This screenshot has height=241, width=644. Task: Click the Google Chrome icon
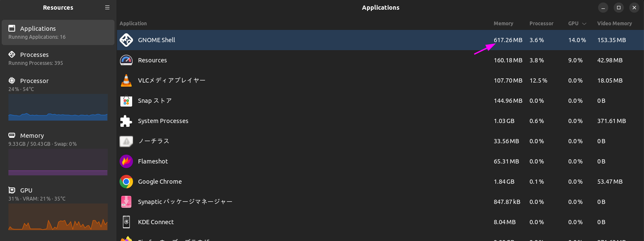(126, 182)
